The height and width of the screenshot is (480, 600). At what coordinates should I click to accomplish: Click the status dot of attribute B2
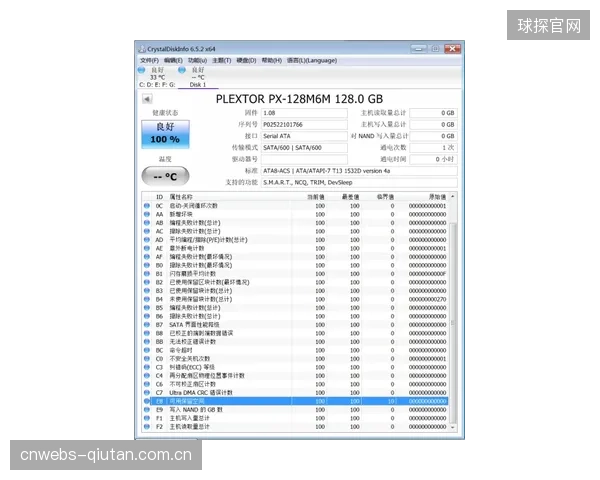(147, 282)
